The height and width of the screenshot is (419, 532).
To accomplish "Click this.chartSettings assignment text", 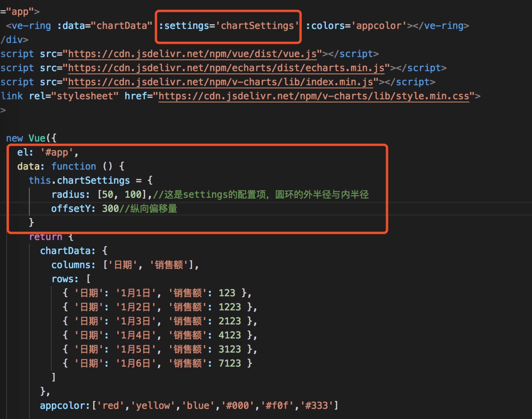I will (x=91, y=180).
